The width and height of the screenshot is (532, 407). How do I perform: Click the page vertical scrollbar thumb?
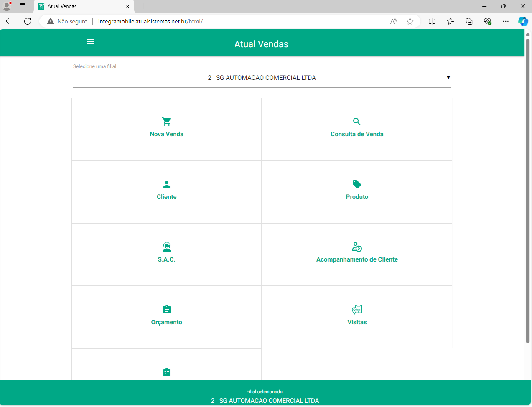pyautogui.click(x=527, y=191)
